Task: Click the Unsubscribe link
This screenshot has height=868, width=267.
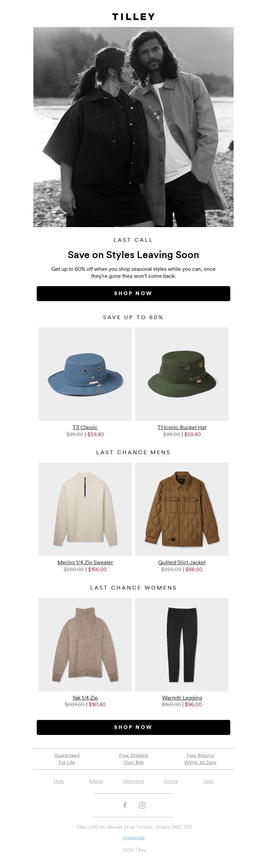Action: (133, 837)
